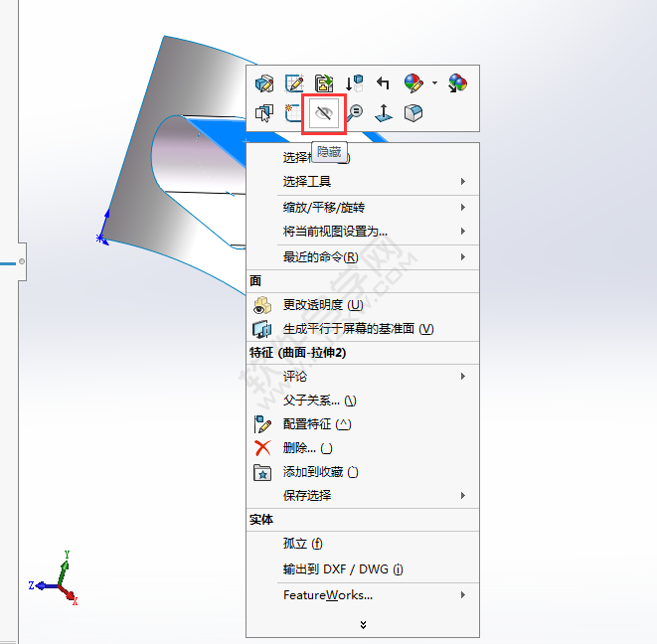Viewport: 657px width, 644px height.
Task: Choose 生成平行于屏幕的基准面 (V)
Action: point(363,329)
